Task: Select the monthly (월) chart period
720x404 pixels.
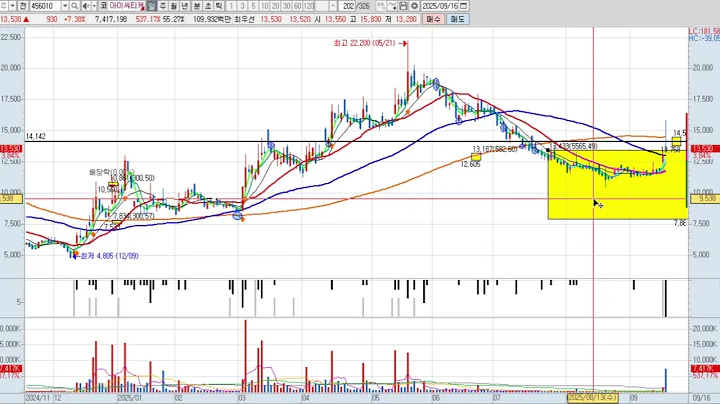Action: coord(174,6)
